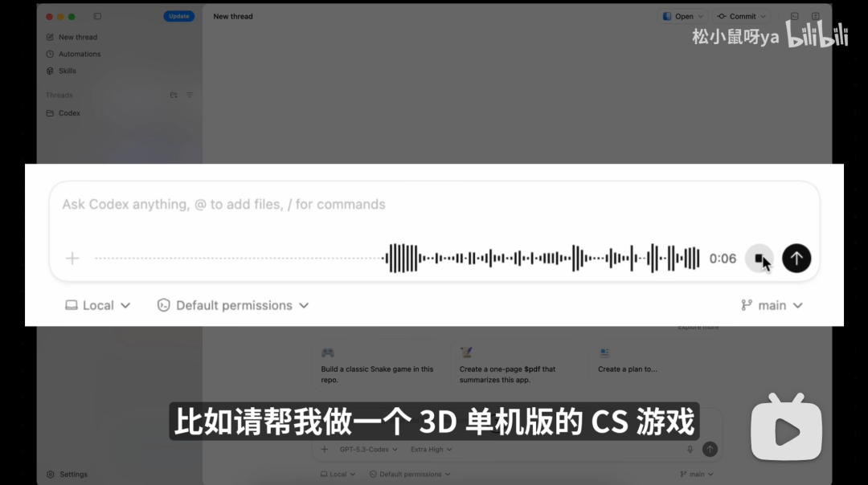Choose the Create a plan to... suggestion
The width and height of the screenshot is (868, 485).
point(656,365)
